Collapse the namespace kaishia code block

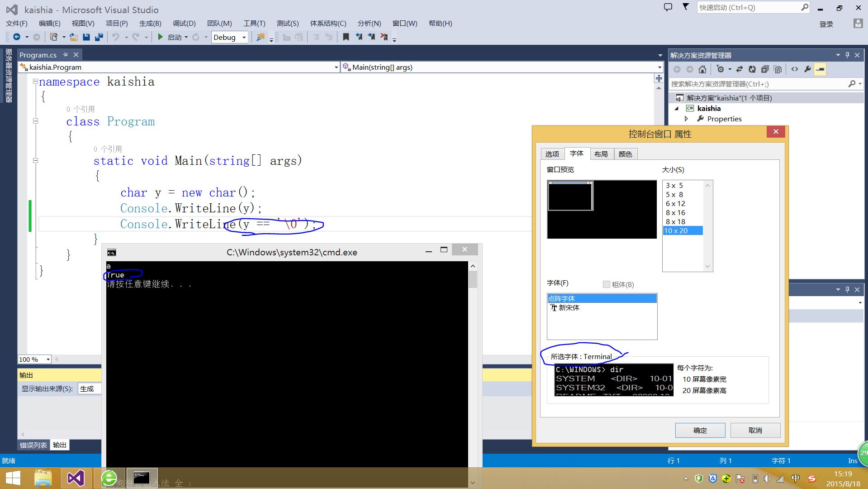pos(35,81)
